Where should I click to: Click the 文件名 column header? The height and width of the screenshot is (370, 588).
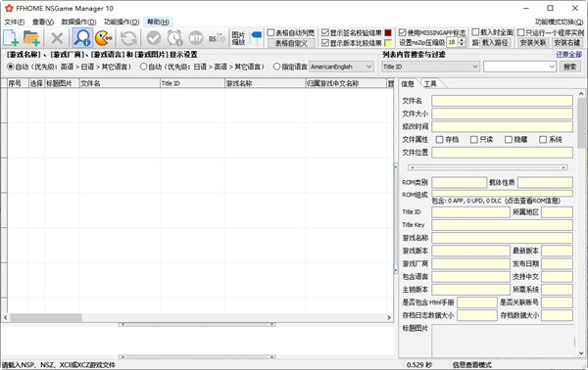pyautogui.click(x=120, y=83)
